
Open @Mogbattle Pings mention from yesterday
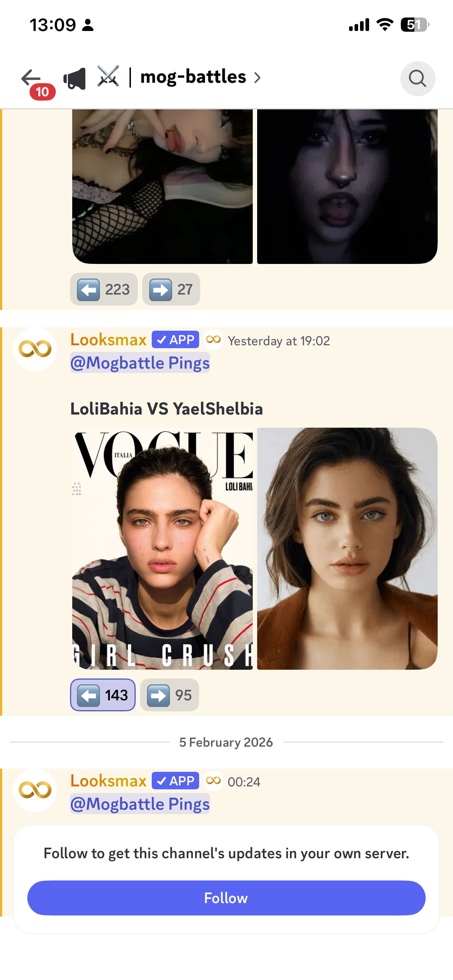[140, 362]
